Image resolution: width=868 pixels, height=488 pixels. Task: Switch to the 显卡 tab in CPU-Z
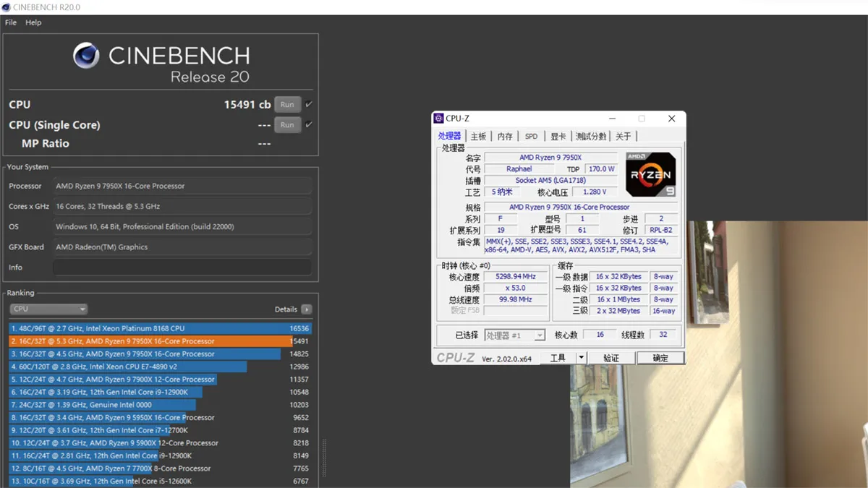pos(558,137)
